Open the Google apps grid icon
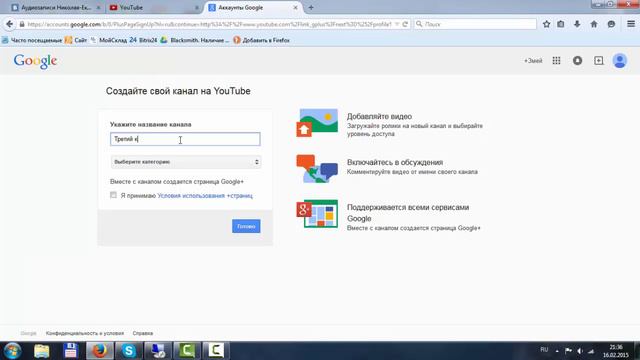640x360 pixels. (x=556, y=60)
